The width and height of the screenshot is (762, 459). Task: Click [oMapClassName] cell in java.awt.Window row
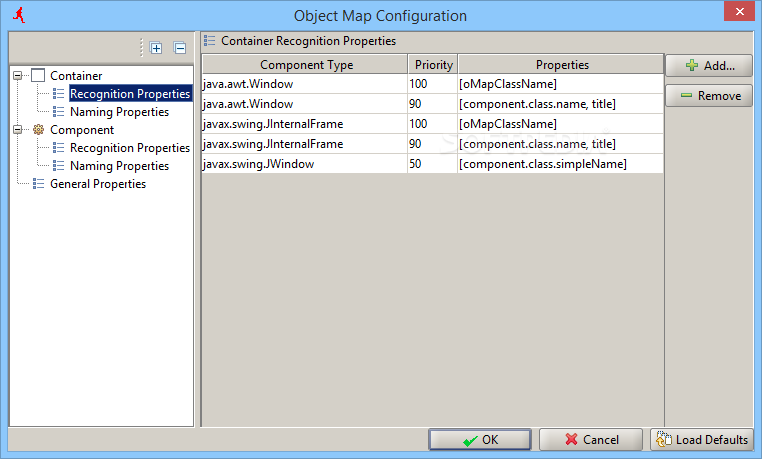click(561, 84)
